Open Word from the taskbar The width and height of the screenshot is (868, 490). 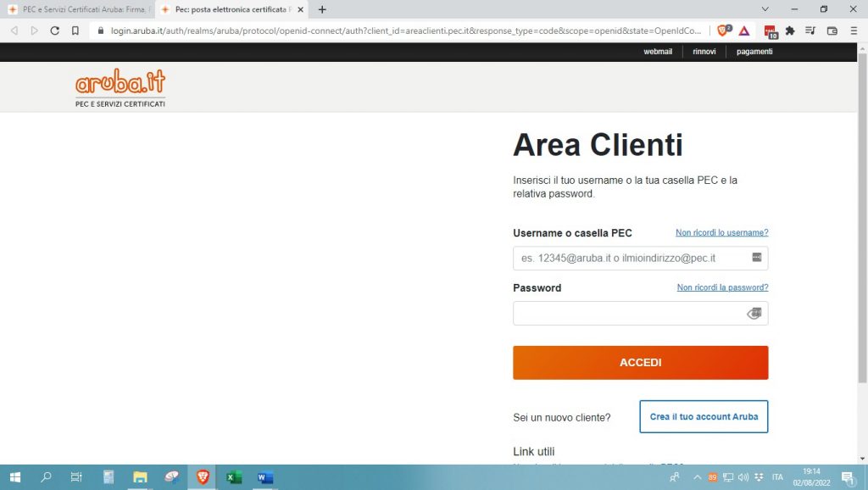pyautogui.click(x=264, y=476)
